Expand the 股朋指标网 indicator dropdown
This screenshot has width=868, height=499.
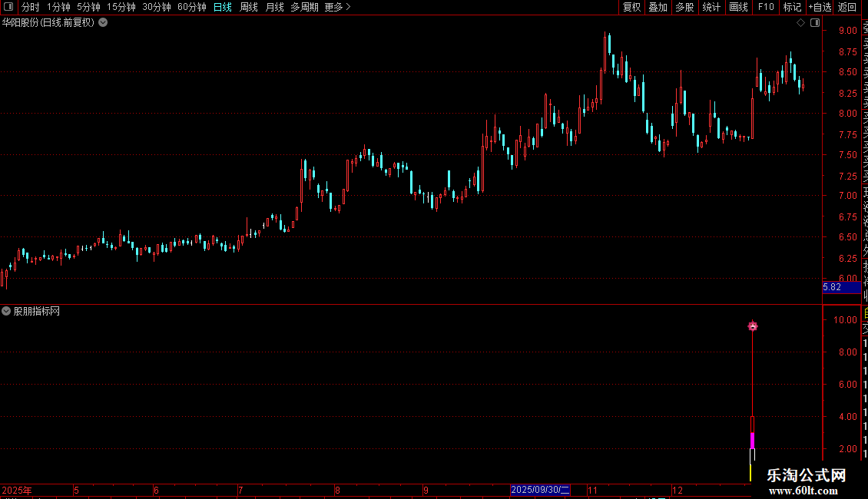pos(6,311)
